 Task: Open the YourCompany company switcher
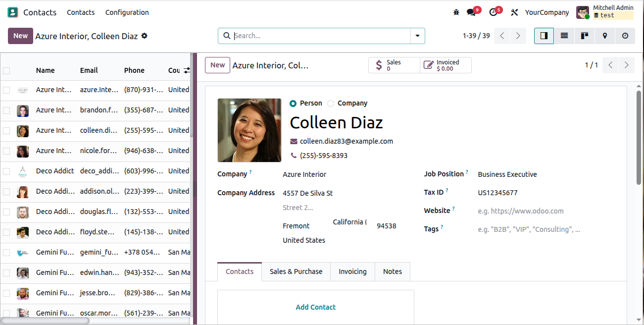547,12
